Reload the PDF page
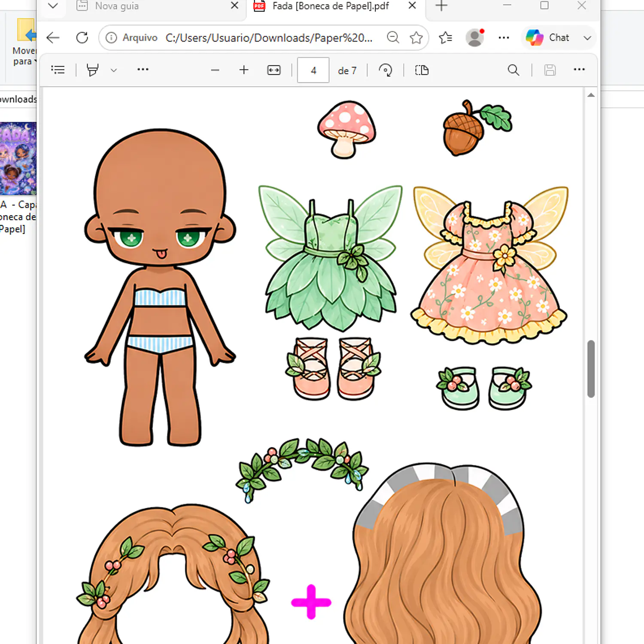The image size is (644, 644). (82, 38)
